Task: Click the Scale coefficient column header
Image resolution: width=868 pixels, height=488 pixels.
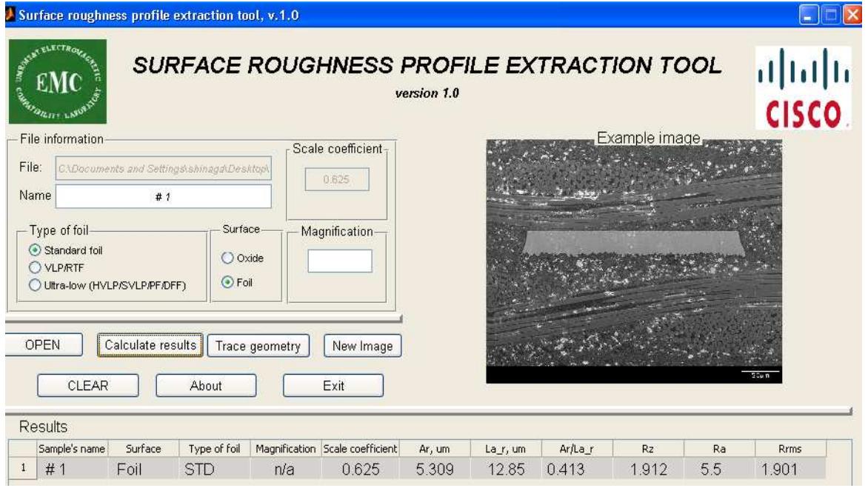Action: pyautogui.click(x=361, y=449)
